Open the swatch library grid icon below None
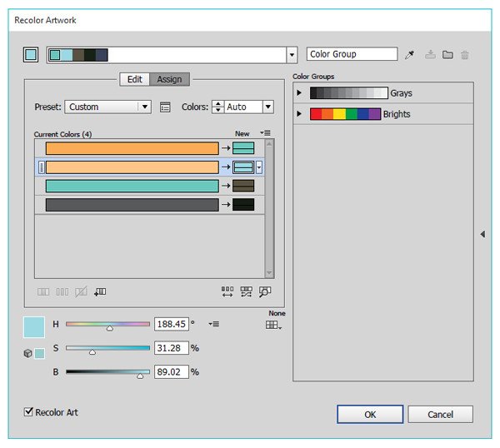The height and width of the screenshot is (448, 500). pyautogui.click(x=273, y=325)
